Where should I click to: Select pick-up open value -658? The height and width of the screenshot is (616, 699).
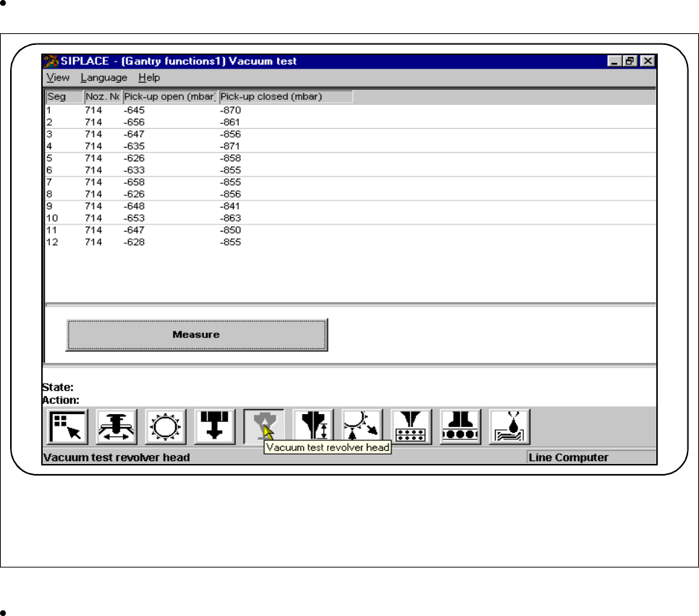pos(134,182)
